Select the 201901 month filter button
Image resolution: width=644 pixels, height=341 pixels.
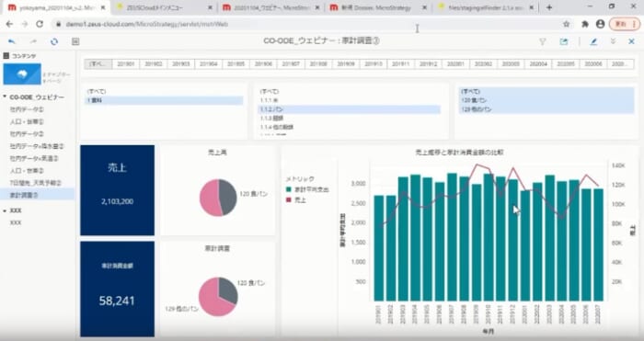126,64
